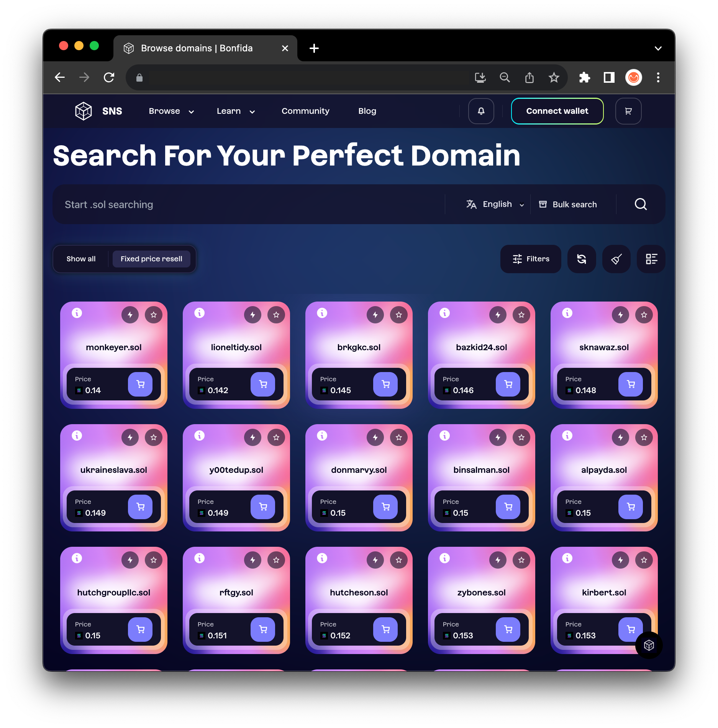This screenshot has height=728, width=718.
Task: Open the notifications bell icon
Action: point(481,111)
